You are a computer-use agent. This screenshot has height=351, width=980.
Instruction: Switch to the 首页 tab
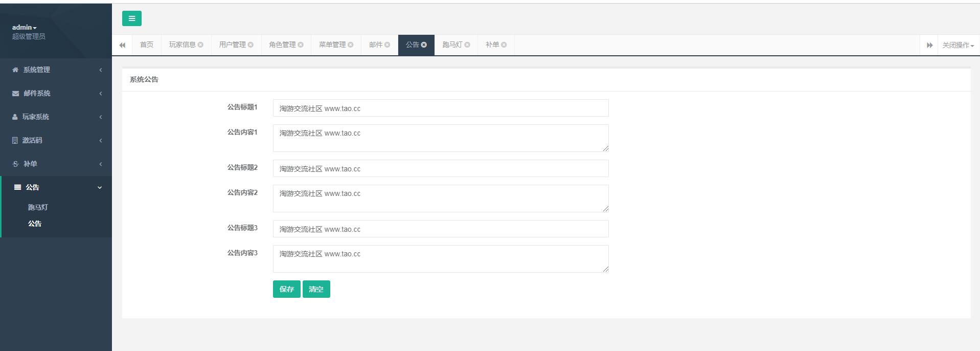click(147, 45)
